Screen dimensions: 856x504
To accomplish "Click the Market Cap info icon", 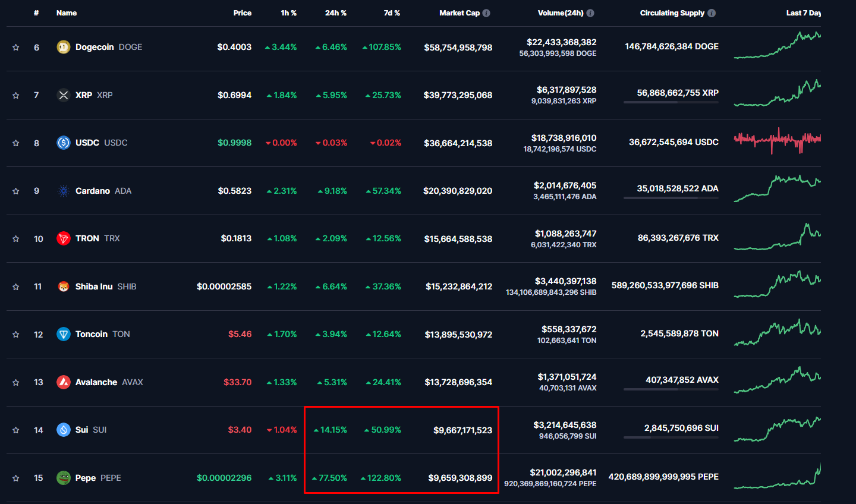I will 486,13.
